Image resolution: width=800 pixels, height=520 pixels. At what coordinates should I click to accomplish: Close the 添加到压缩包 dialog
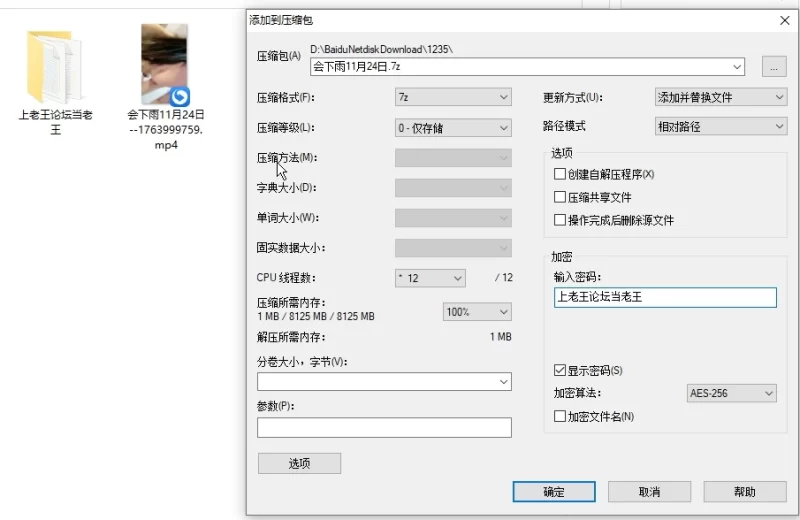(x=785, y=20)
